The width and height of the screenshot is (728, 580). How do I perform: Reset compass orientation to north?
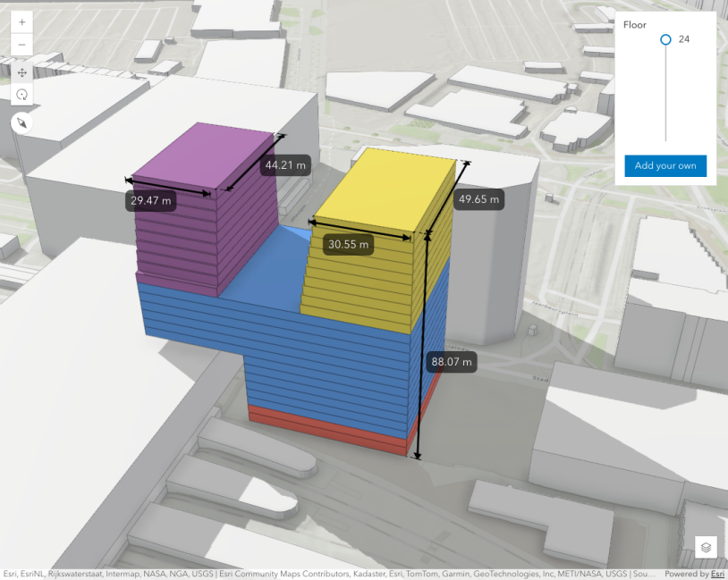(x=21, y=122)
